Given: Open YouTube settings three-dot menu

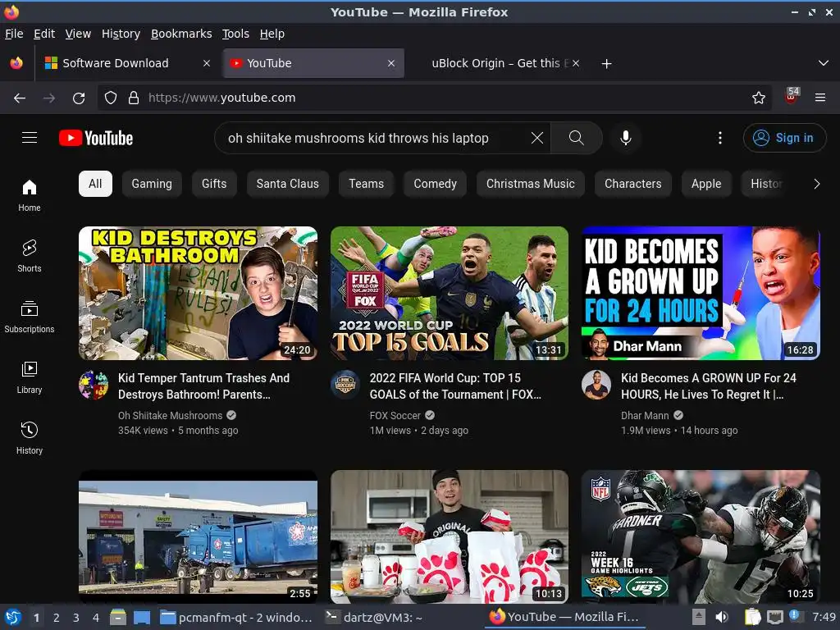Looking at the screenshot, I should [x=720, y=138].
